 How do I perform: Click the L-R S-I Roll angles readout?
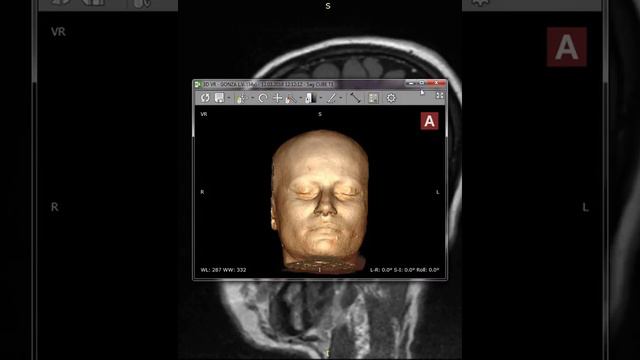click(x=404, y=270)
